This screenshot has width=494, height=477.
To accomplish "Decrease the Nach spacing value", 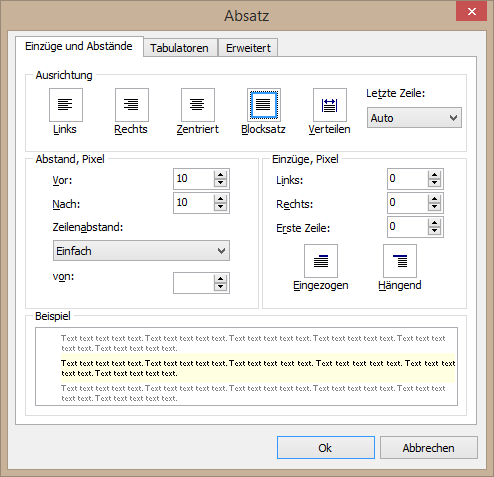I will 220,207.
